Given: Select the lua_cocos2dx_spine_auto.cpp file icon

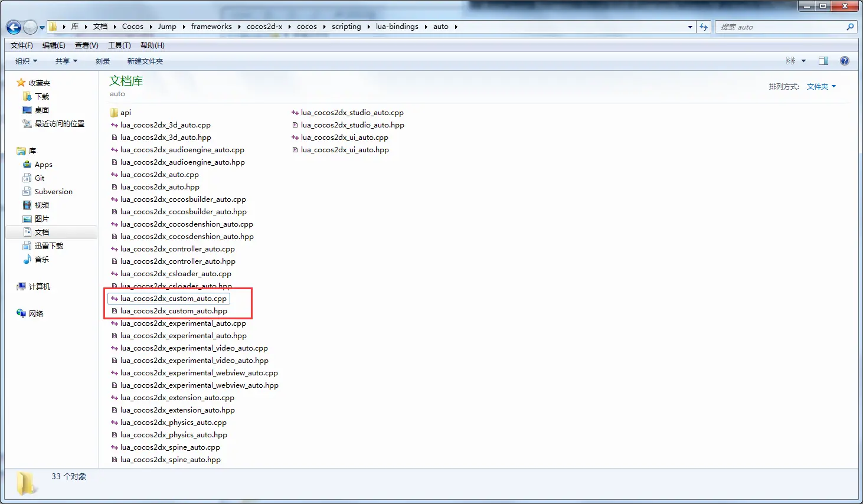Looking at the screenshot, I should [x=115, y=447].
